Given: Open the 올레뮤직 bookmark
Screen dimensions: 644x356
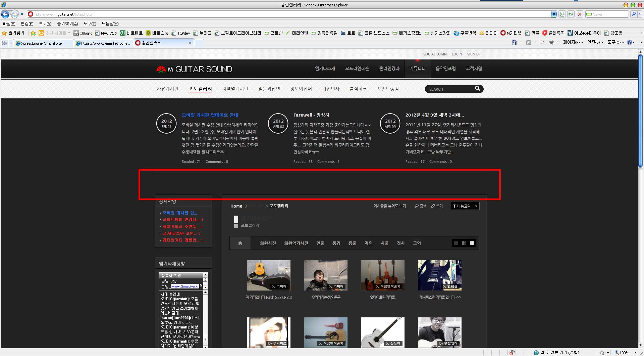Looking at the screenshot, I should (x=553, y=33).
